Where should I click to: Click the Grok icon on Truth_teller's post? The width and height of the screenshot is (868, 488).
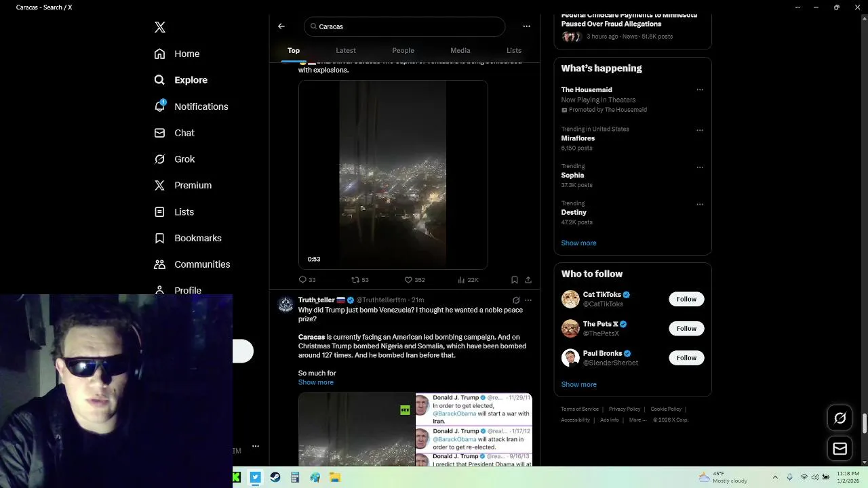click(516, 300)
